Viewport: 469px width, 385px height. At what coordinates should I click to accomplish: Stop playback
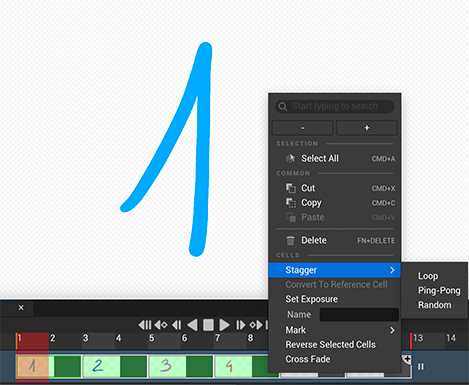click(208, 325)
